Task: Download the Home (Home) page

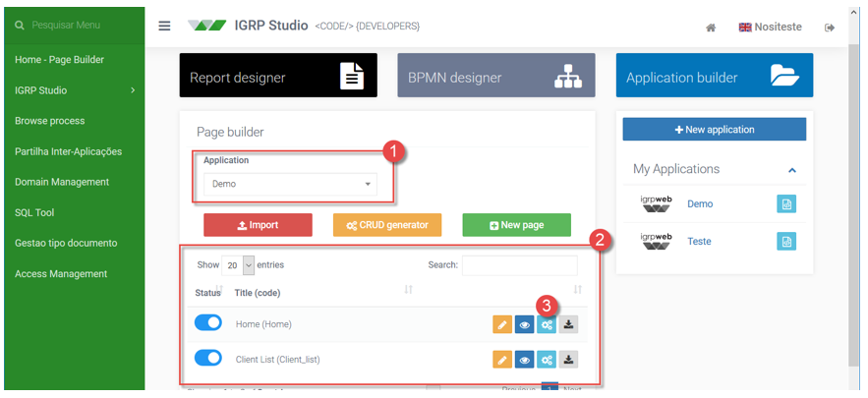Action: pyautogui.click(x=568, y=325)
